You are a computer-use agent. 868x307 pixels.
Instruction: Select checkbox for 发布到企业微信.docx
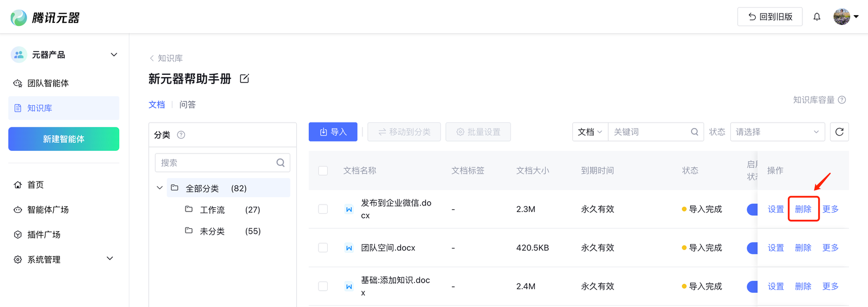point(323,209)
